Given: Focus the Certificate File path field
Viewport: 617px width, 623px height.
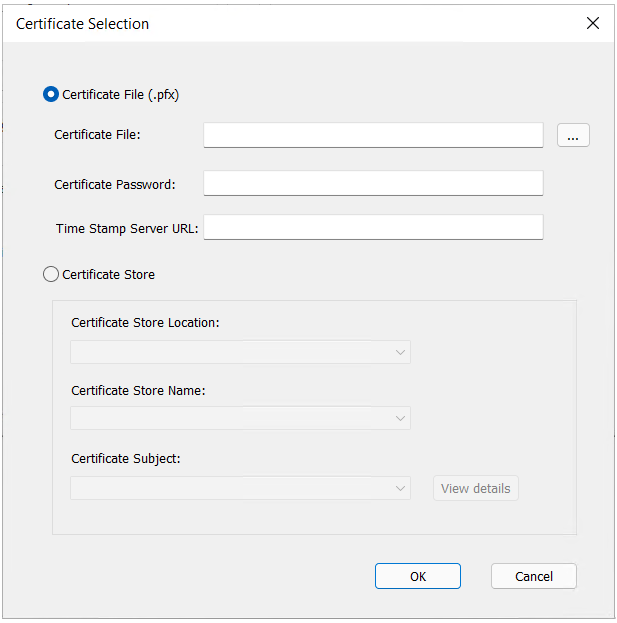Looking at the screenshot, I should coord(373,135).
